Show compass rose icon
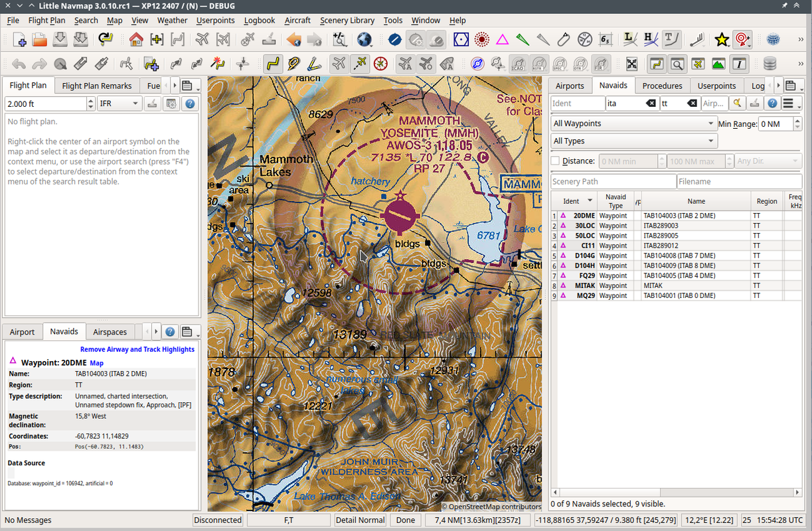 pos(380,64)
